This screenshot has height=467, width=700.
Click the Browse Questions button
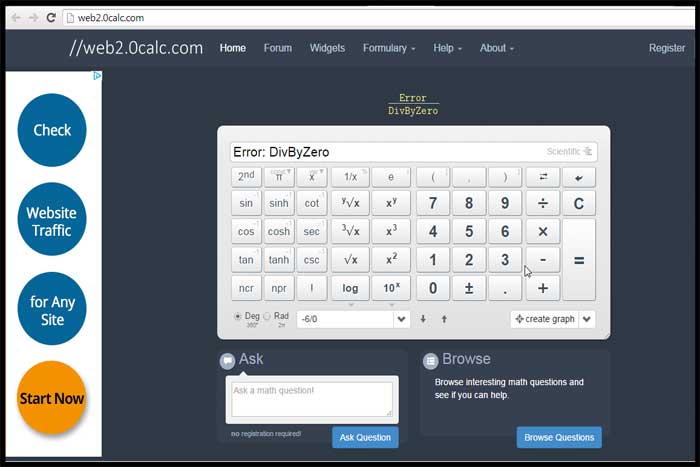[559, 438]
